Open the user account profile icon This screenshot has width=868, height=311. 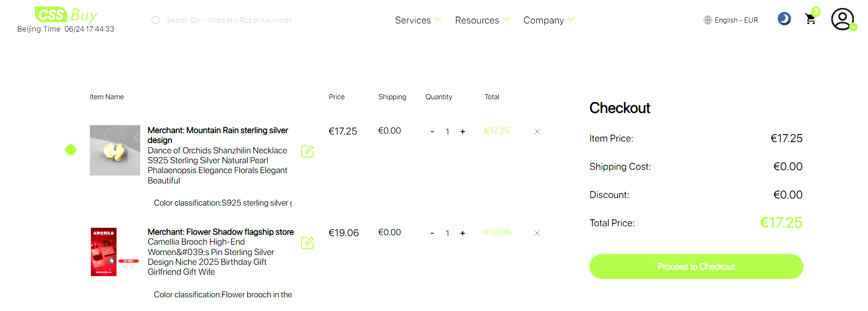click(842, 19)
